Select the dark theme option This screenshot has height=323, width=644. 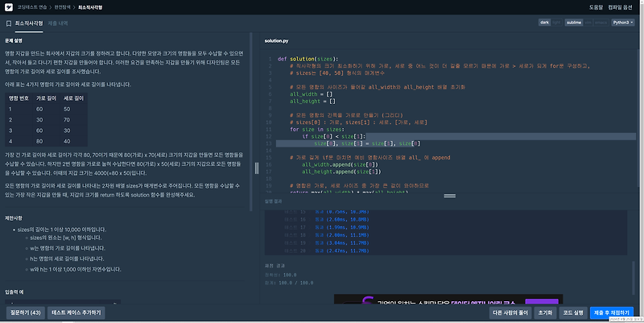(x=545, y=23)
